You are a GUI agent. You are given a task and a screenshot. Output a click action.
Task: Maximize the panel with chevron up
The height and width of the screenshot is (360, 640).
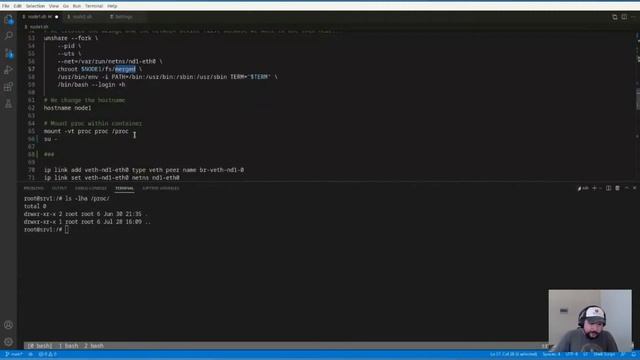627,188
